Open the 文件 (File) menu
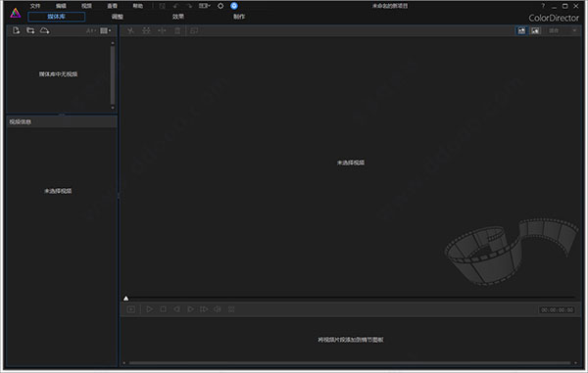The height and width of the screenshot is (373, 588). click(35, 6)
